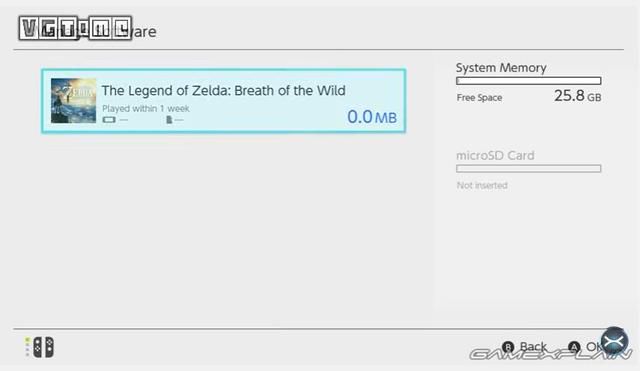Image resolution: width=640 pixels, height=371 pixels.
Task: Click the System Memory heading
Action: pyautogui.click(x=501, y=68)
